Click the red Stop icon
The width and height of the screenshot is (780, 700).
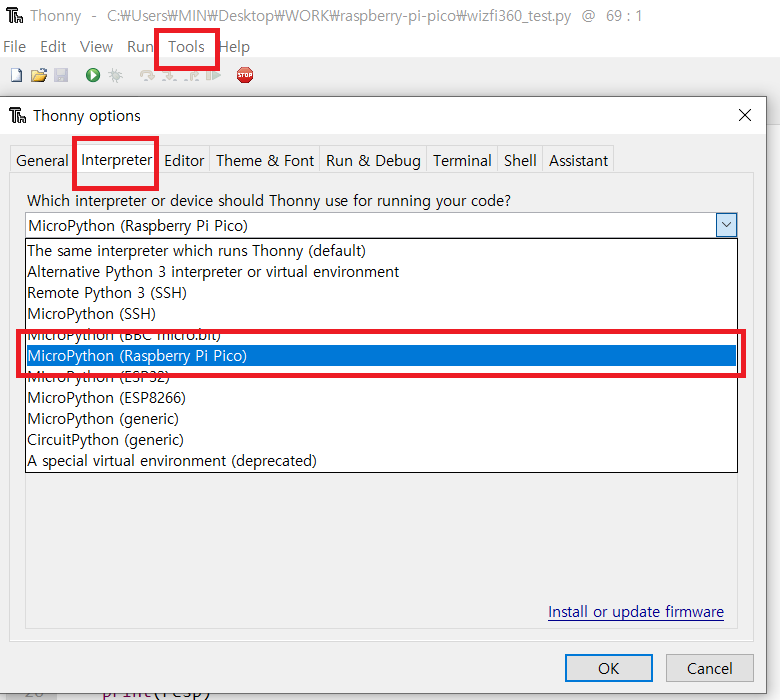245,75
